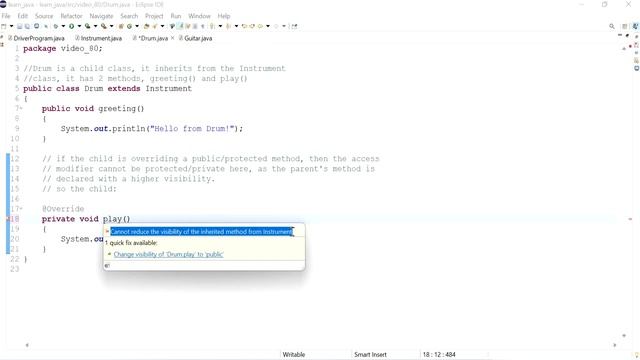Click the Save toolbar icon
Viewport: 640px width, 360px height.
click(x=19, y=26)
